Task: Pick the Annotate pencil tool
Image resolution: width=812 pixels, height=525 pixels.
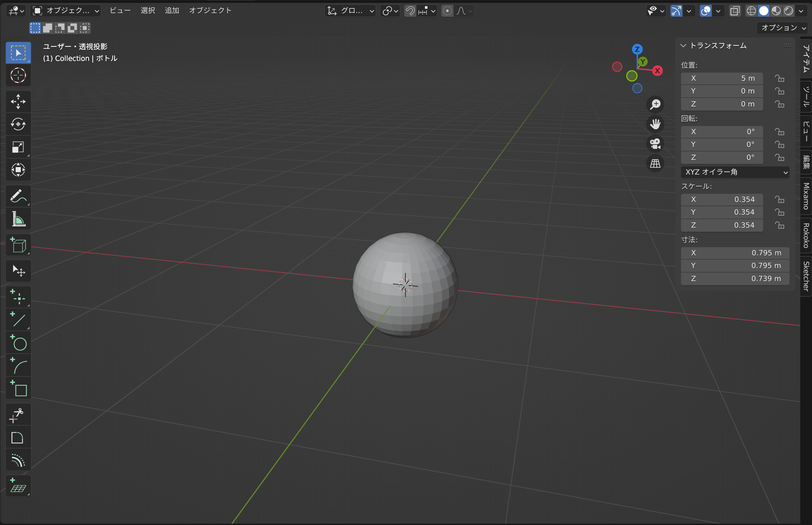Action: (x=19, y=196)
